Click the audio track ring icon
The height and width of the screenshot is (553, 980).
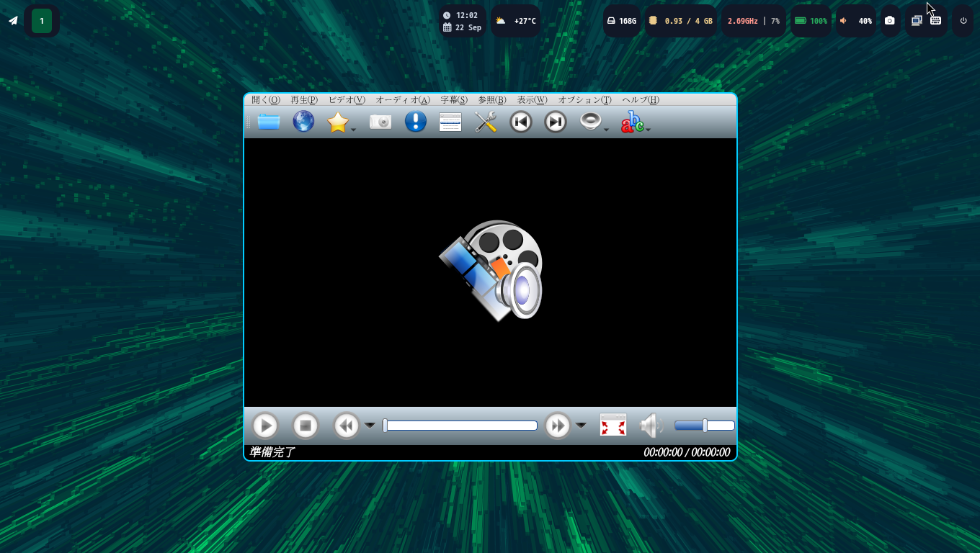pyautogui.click(x=591, y=122)
